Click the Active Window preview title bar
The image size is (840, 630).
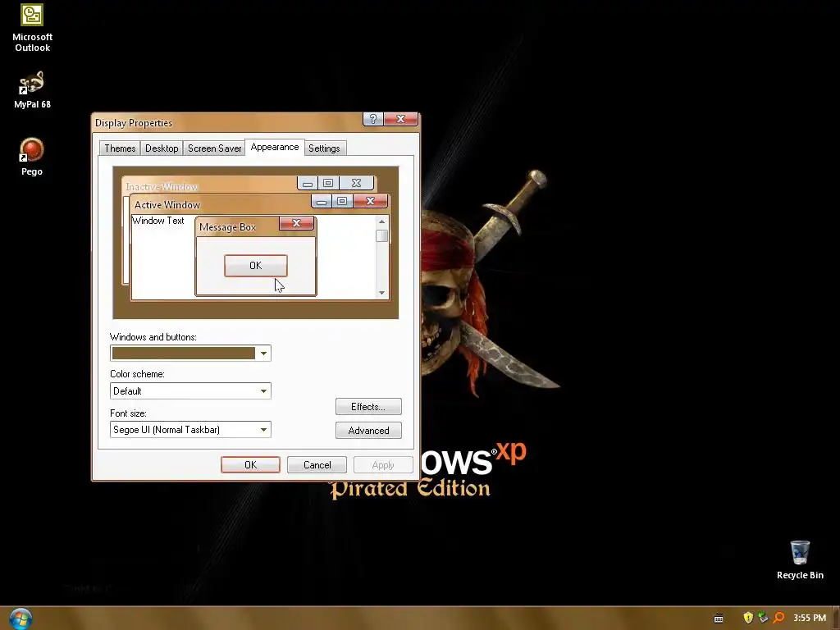[x=221, y=204]
